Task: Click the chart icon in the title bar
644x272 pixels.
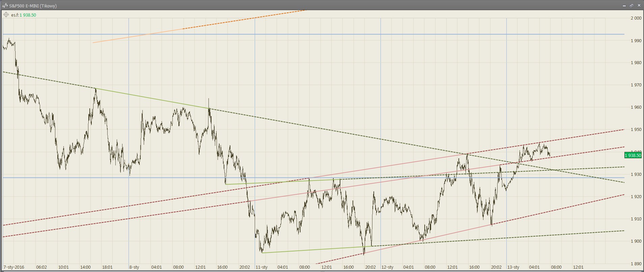Action: (x=5, y=6)
